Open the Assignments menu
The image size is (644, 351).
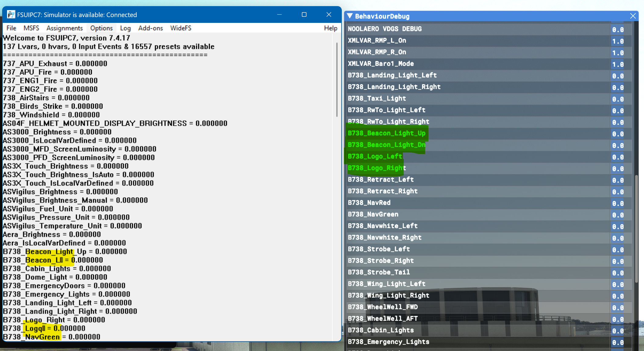[x=65, y=28]
